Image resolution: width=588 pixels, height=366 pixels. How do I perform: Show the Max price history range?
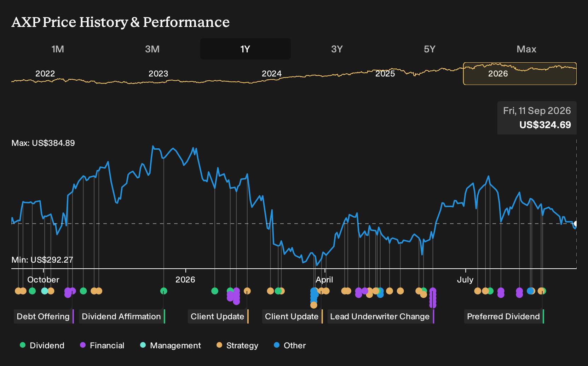(x=526, y=49)
